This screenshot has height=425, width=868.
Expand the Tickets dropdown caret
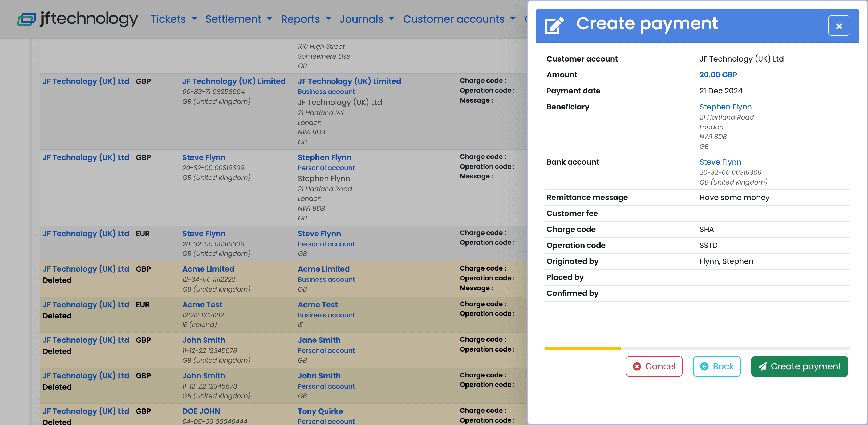click(194, 19)
